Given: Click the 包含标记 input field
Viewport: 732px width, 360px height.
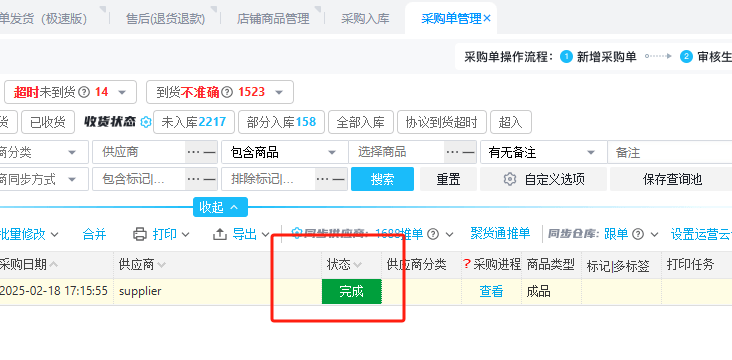Looking at the screenshot, I should (x=139, y=179).
